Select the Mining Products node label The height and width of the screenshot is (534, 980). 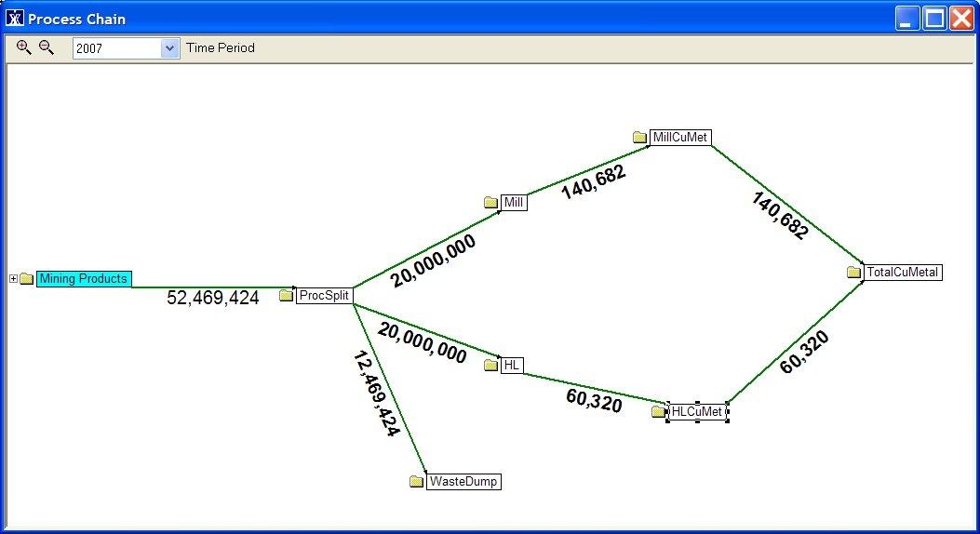84,279
